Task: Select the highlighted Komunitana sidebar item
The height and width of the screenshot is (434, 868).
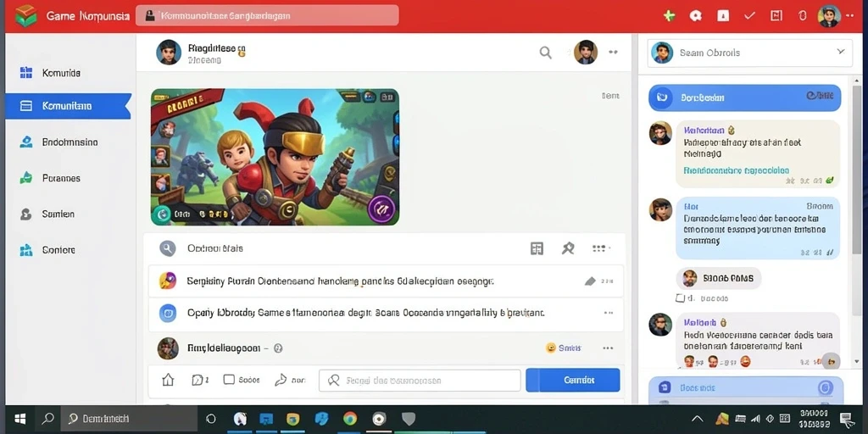Action: click(69, 106)
